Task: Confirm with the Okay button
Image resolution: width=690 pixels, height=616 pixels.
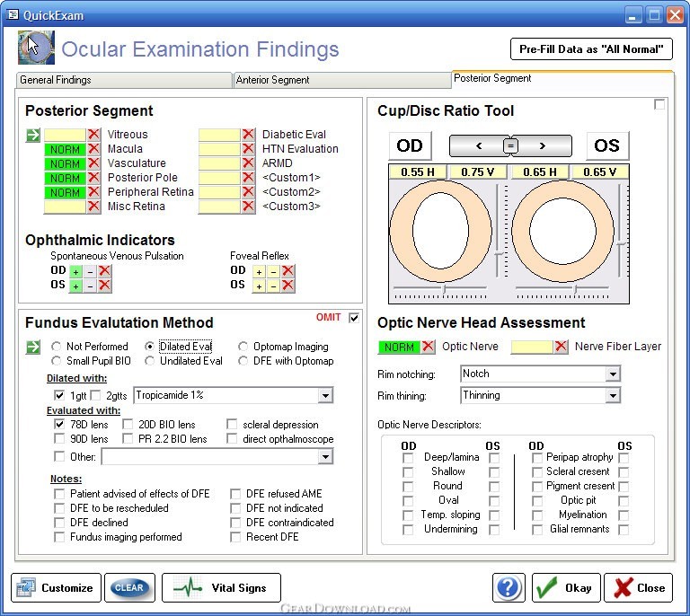Action: point(566,587)
